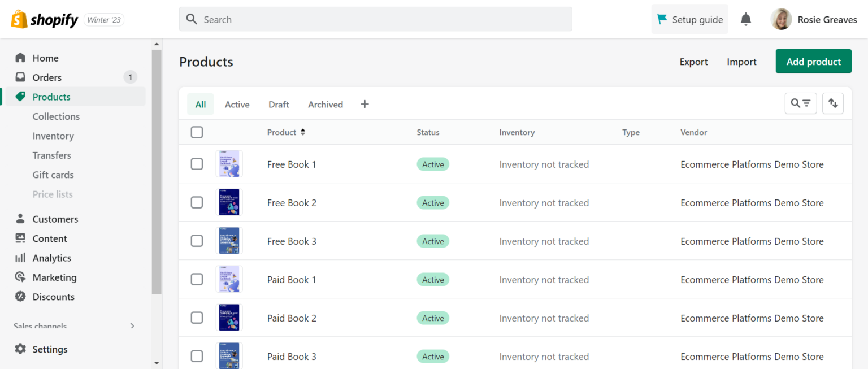Image resolution: width=868 pixels, height=369 pixels.
Task: Open the sort options icon
Action: (x=833, y=103)
